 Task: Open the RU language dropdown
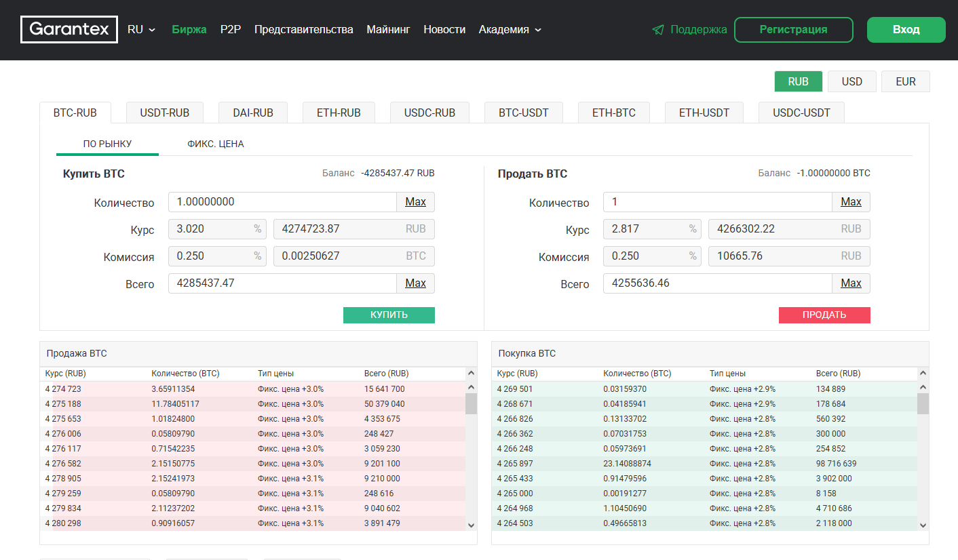pyautogui.click(x=141, y=30)
